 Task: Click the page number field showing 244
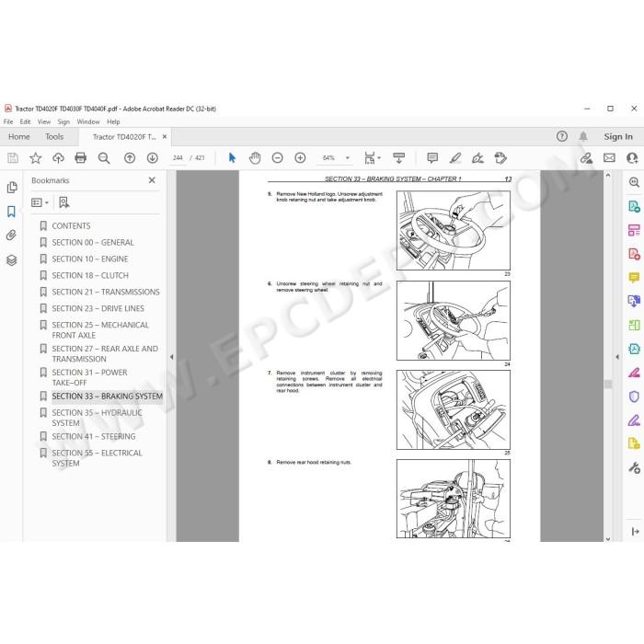coord(178,157)
